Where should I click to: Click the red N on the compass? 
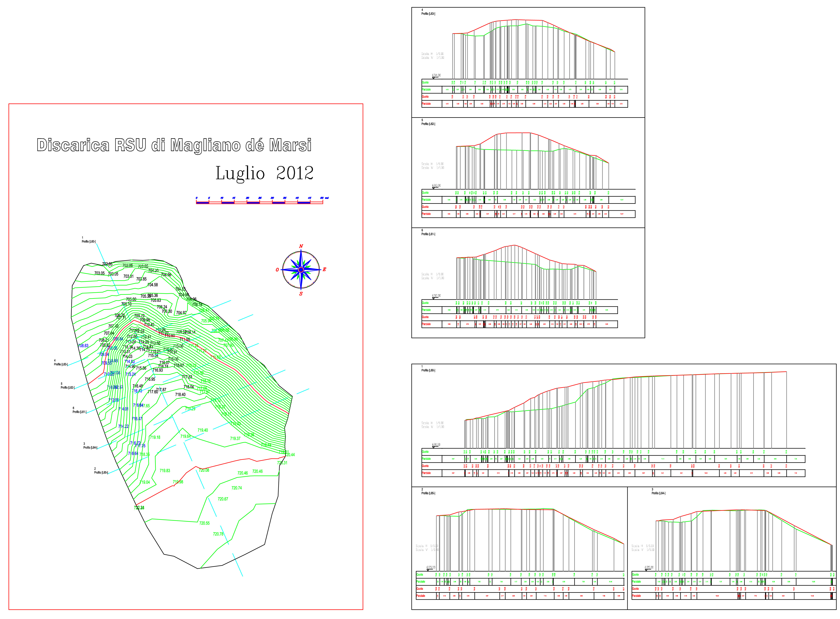[301, 246]
